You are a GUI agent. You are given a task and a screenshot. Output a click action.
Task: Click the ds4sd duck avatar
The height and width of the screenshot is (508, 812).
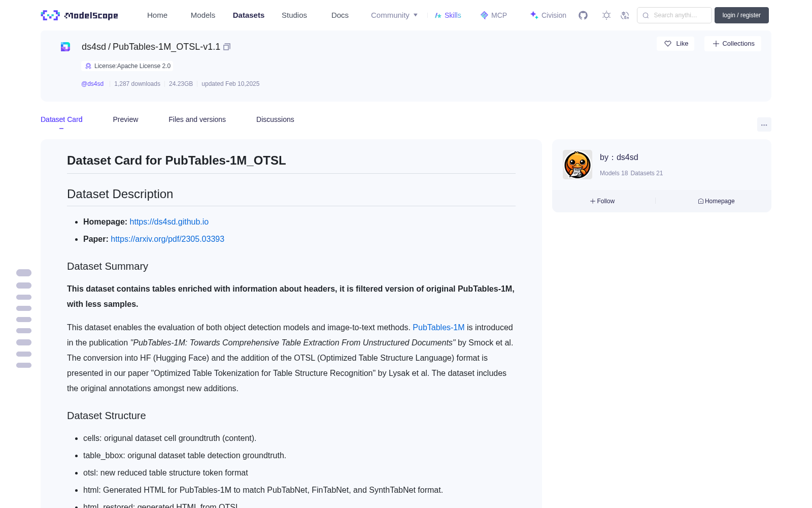tap(578, 165)
